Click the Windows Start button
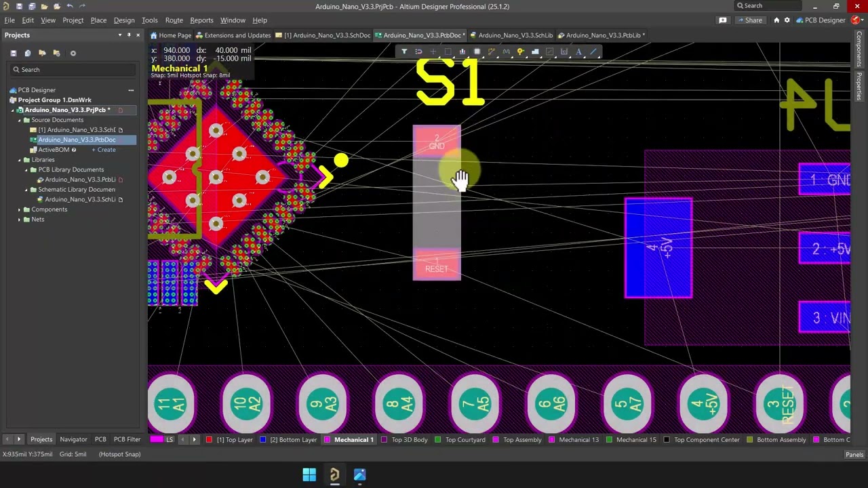Viewport: 868px width, 488px height. click(x=309, y=474)
